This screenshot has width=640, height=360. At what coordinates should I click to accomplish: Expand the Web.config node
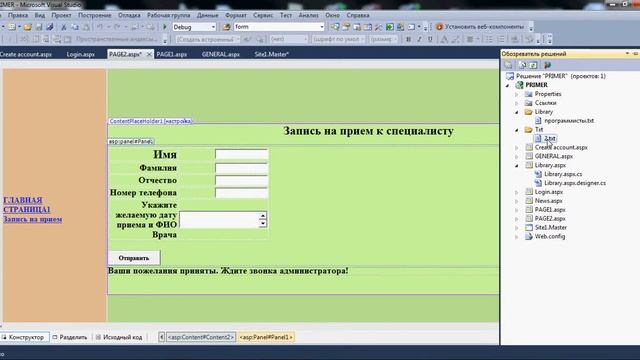click(517, 237)
